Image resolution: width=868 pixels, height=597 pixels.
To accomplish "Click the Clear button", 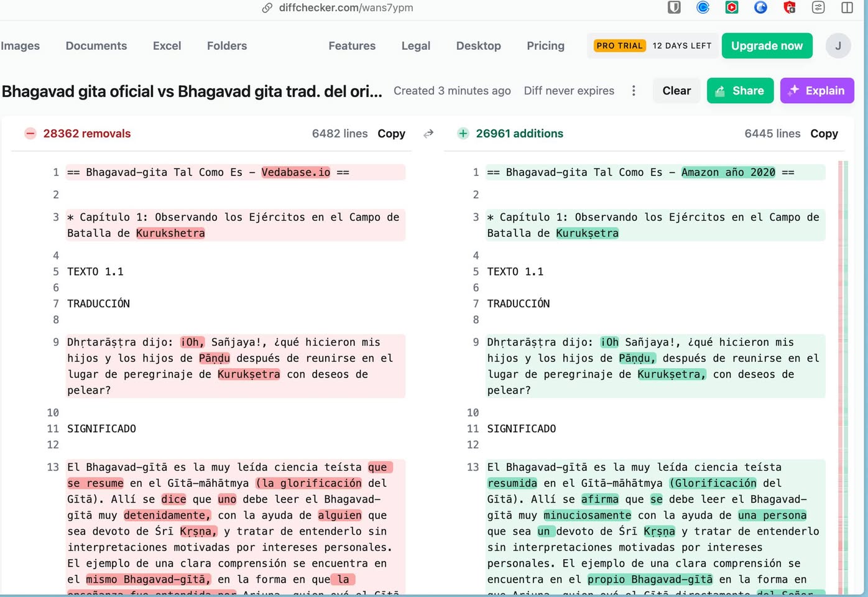I will coord(676,91).
